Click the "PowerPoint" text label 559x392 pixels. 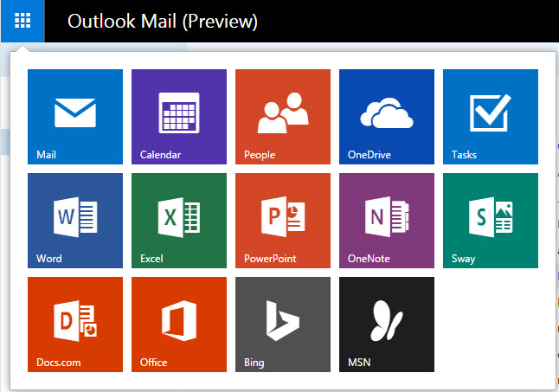[270, 259]
